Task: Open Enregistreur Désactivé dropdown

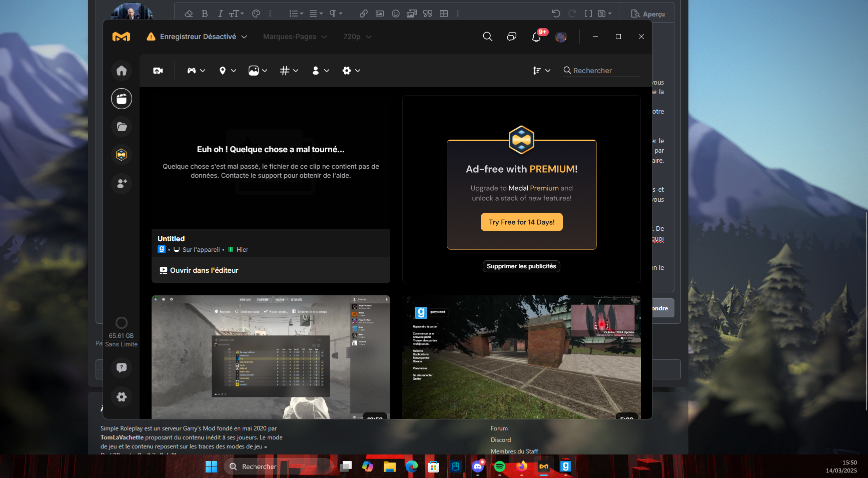Action: coord(197,37)
